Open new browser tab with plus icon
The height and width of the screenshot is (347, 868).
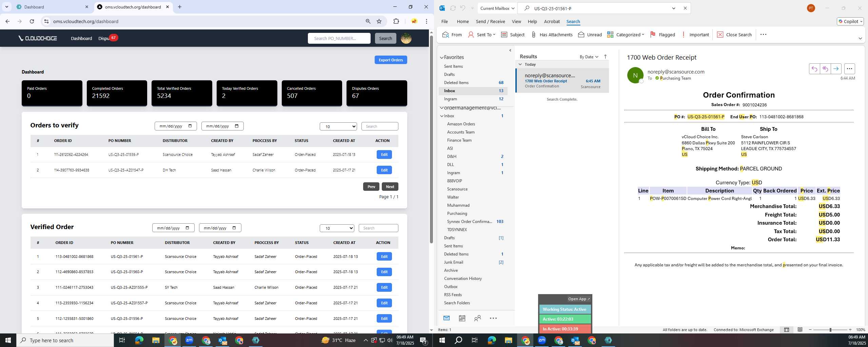click(x=180, y=7)
